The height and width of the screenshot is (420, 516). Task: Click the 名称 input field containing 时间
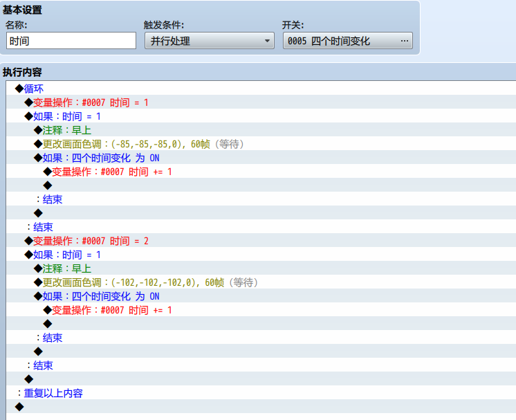pyautogui.click(x=71, y=41)
